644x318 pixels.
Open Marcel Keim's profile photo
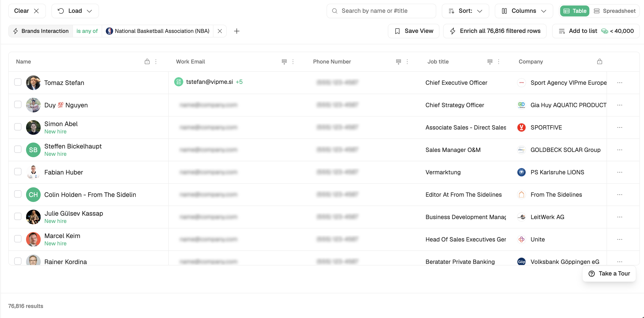coord(33,239)
